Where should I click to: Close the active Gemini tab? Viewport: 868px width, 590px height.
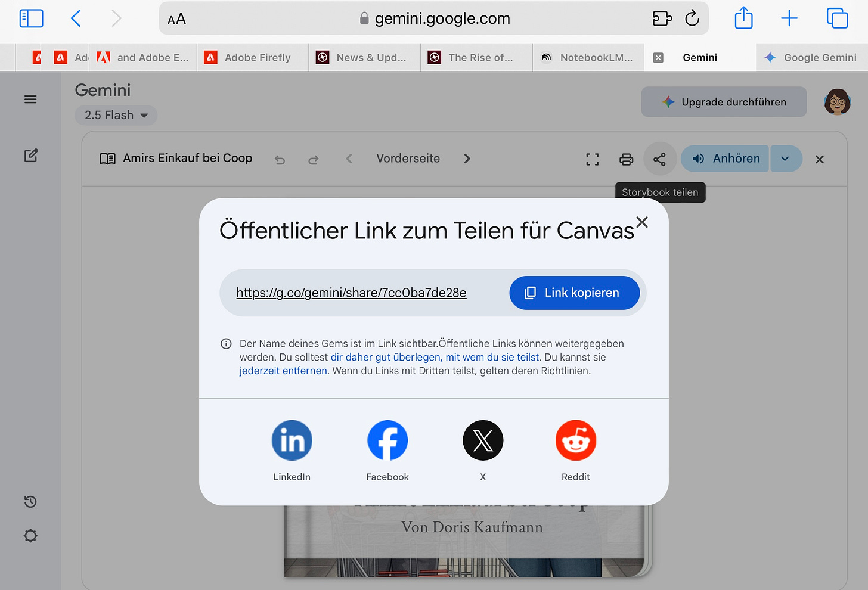(658, 58)
